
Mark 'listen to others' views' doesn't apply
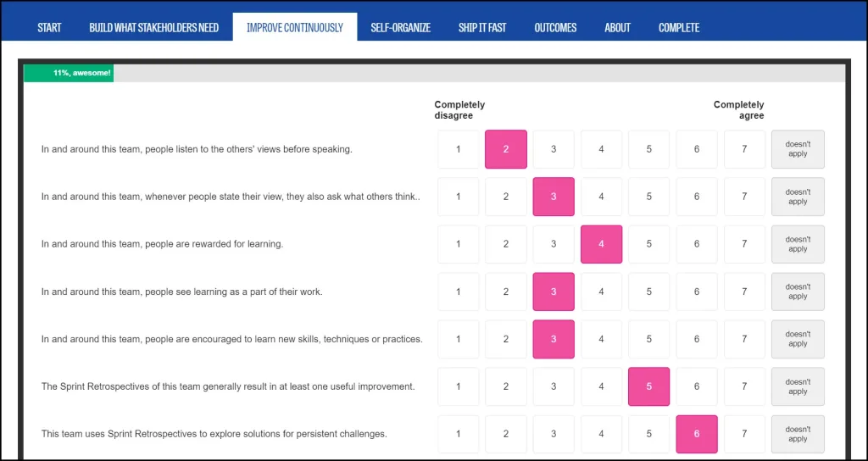(798, 149)
